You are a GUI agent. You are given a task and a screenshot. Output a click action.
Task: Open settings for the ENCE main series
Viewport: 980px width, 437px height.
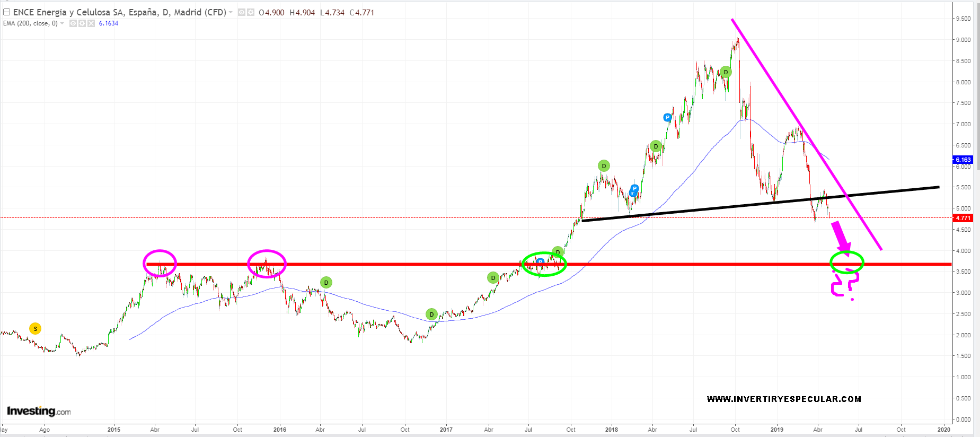250,12
